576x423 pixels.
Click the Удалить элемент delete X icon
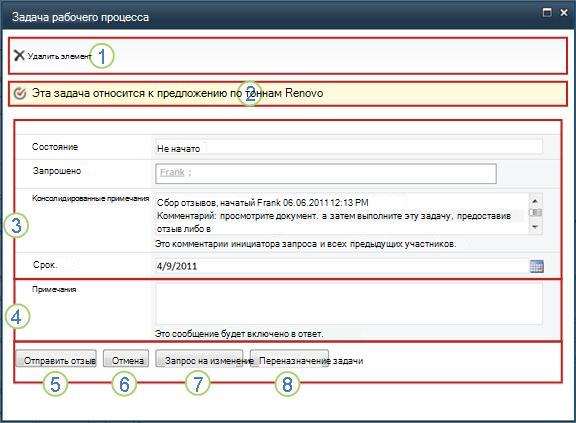(19, 55)
